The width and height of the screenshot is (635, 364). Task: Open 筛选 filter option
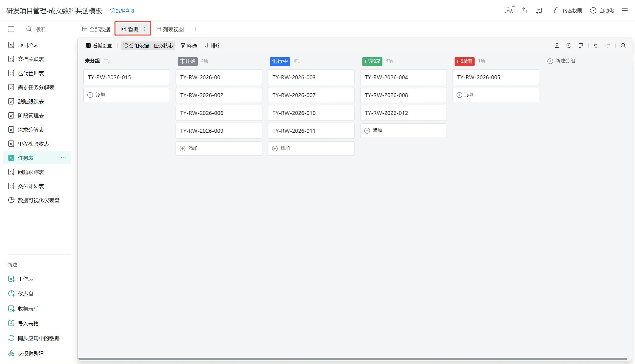click(189, 46)
